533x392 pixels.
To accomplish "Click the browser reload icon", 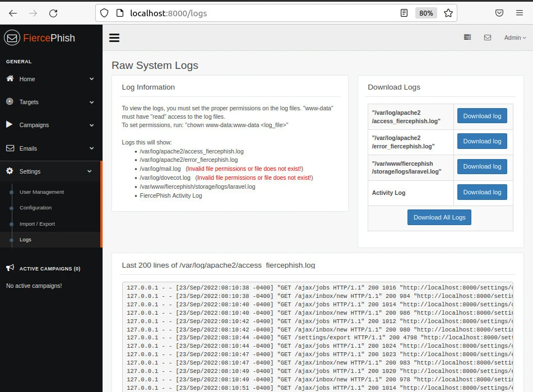I will point(53,13).
